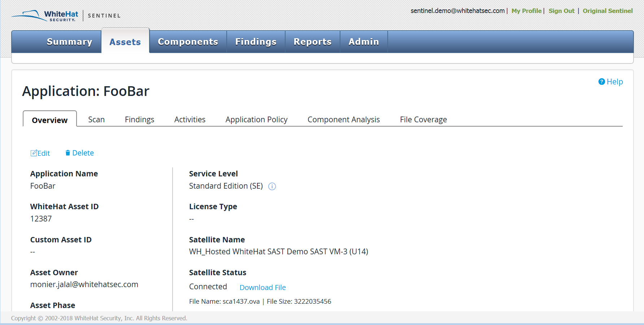Open My Profile
The image size is (644, 325).
coord(526,10)
